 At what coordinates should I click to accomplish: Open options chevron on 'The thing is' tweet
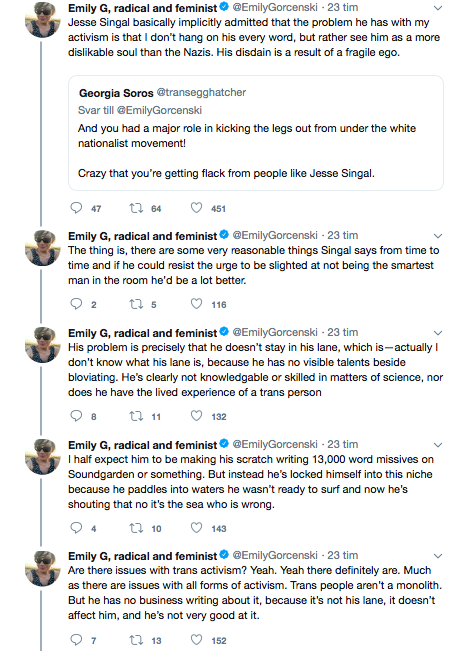[437, 236]
